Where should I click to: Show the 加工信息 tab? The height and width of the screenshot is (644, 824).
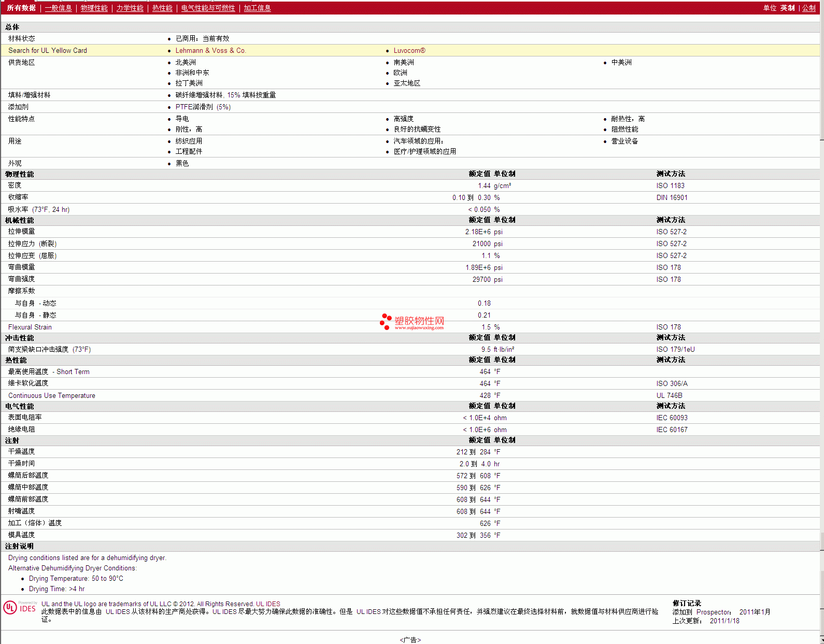(257, 8)
